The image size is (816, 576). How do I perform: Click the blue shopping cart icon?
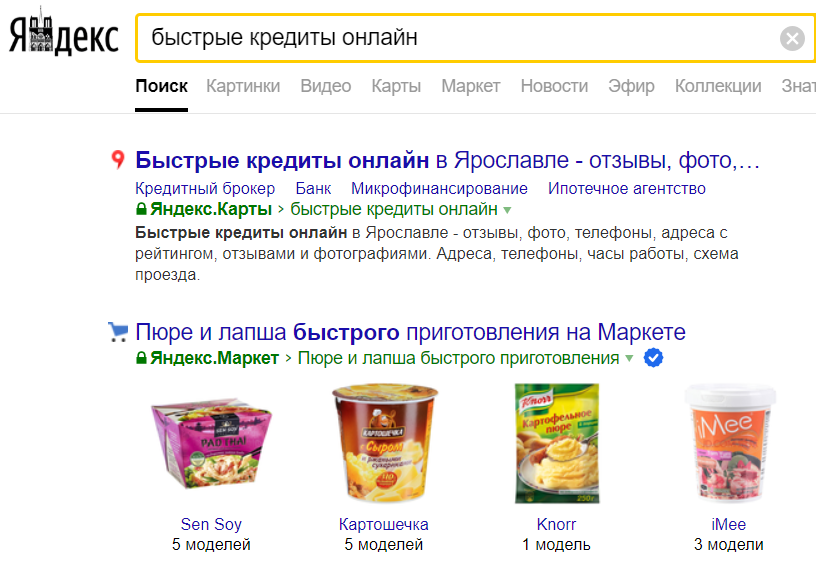117,331
